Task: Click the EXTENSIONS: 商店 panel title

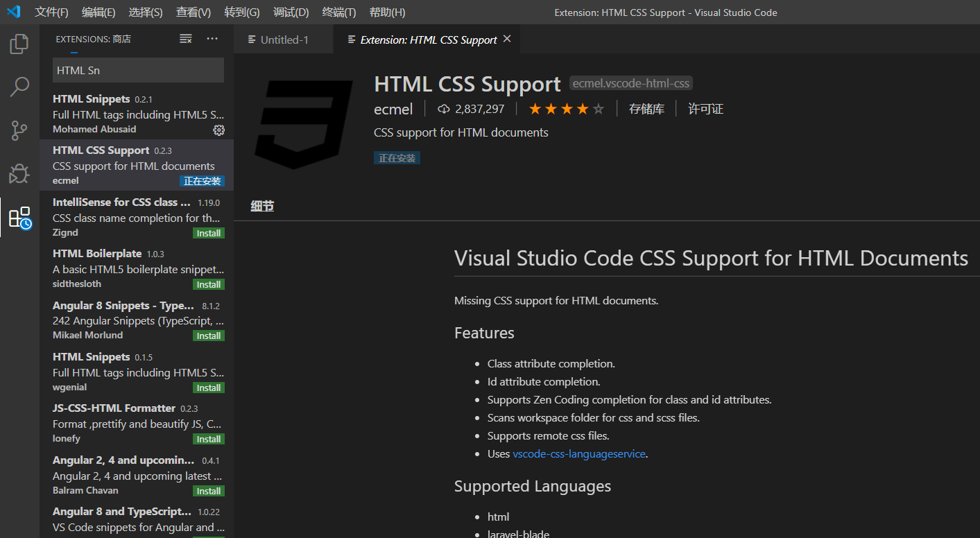Action: [94, 39]
